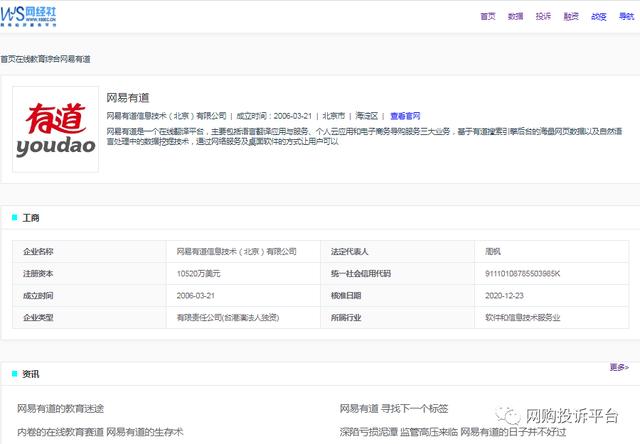Click the 2006-03-21 cell in the table

point(243,295)
